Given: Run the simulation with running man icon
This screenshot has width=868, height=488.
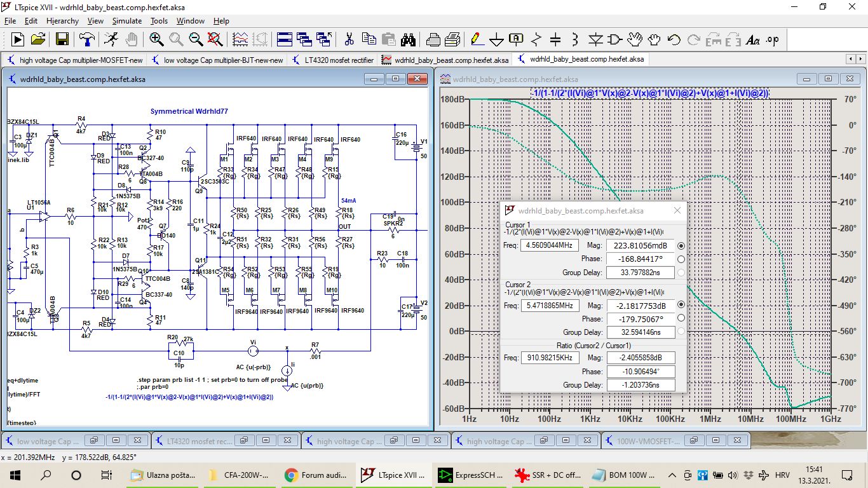Looking at the screenshot, I should coord(111,39).
